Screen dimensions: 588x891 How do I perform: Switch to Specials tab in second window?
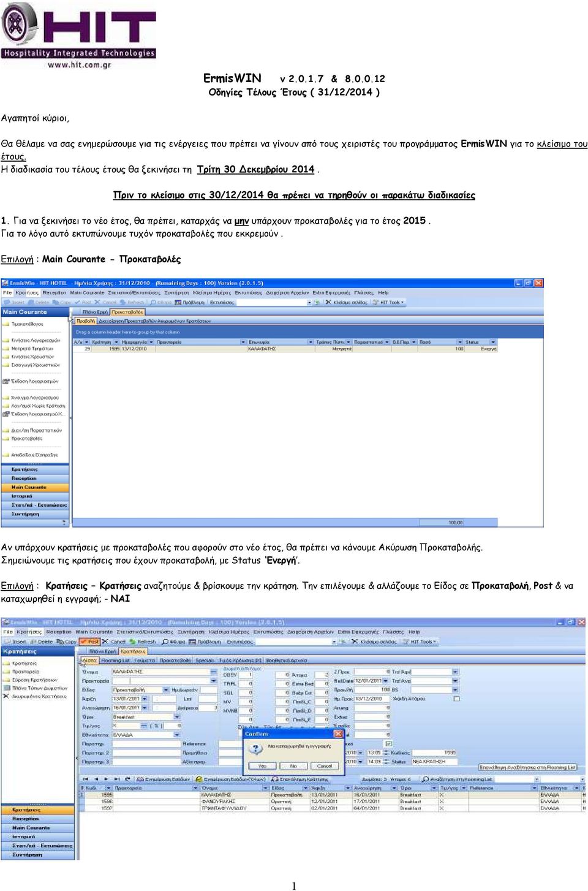[x=205, y=661]
